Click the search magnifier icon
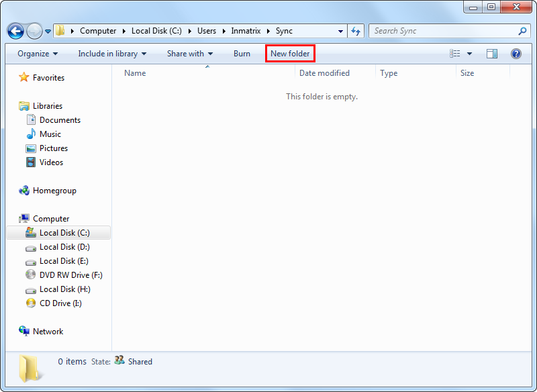The width and height of the screenshot is (537, 392). tap(522, 31)
